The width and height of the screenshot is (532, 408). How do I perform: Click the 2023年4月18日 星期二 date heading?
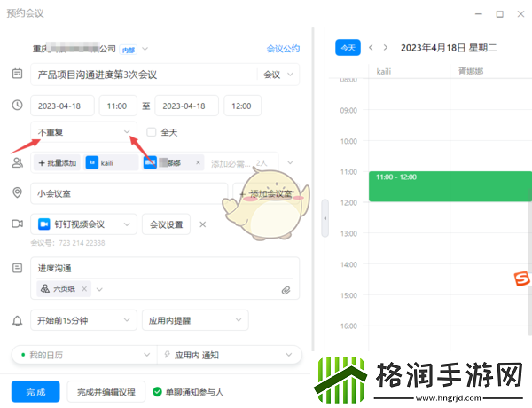[x=449, y=48]
